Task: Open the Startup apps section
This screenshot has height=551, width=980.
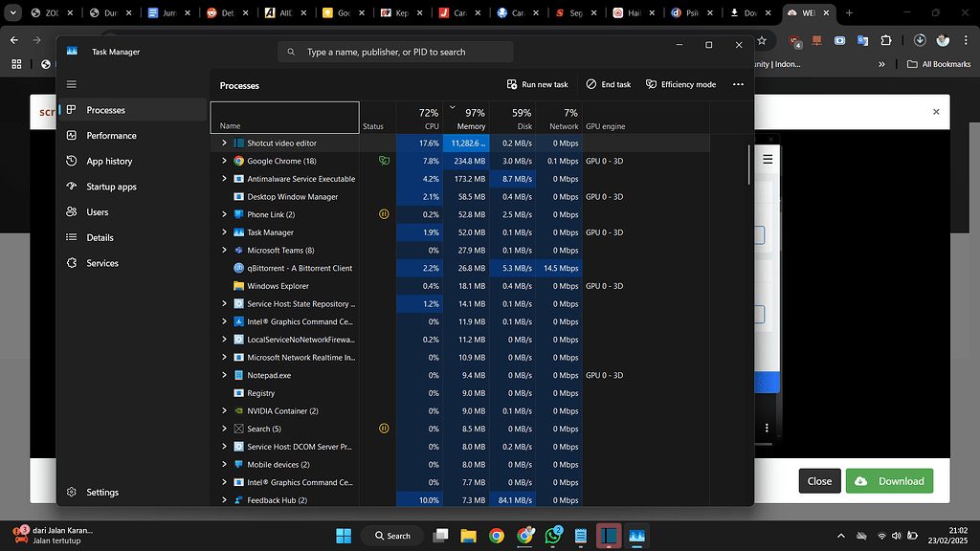Action: pyautogui.click(x=112, y=186)
